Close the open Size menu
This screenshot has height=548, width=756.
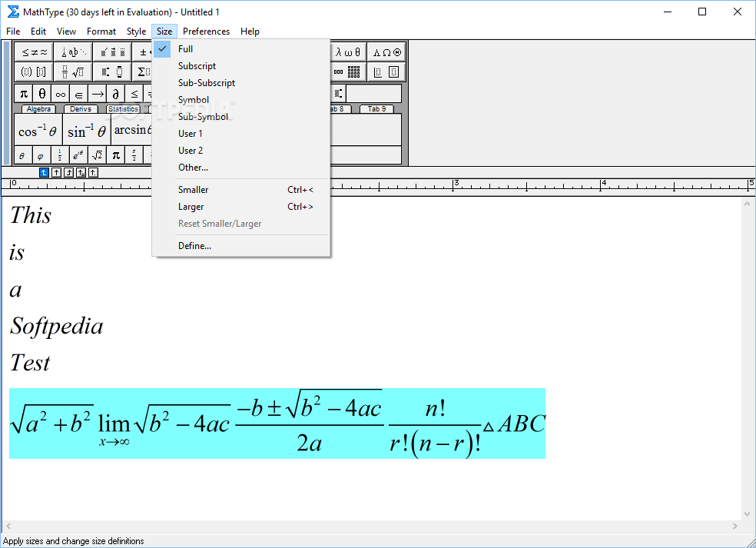tap(164, 32)
